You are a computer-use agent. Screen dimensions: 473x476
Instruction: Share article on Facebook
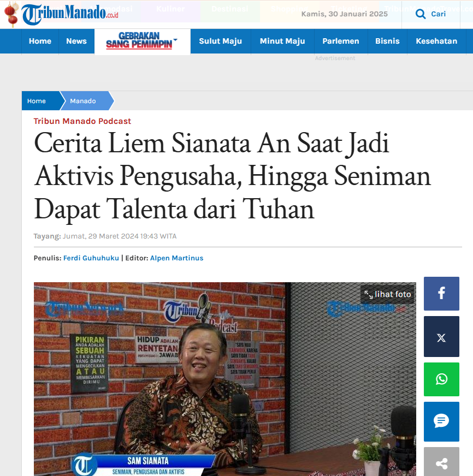[x=441, y=294]
